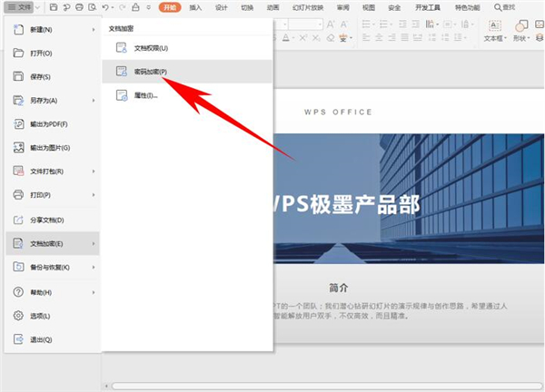The height and width of the screenshot is (392, 545).
Task: Expand the 另存为 (Save As) submenu arrow
Action: [94, 101]
